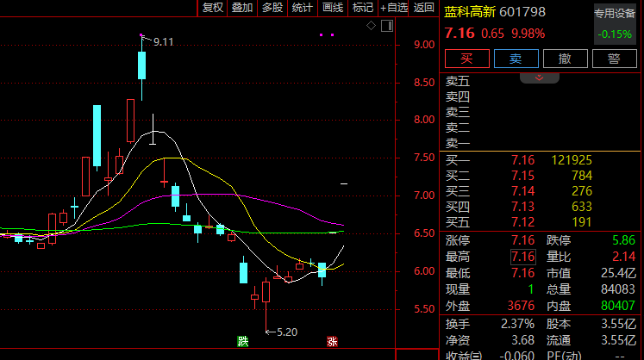Click 返回 to go back
The width and height of the screenshot is (644, 360).
tap(424, 8)
